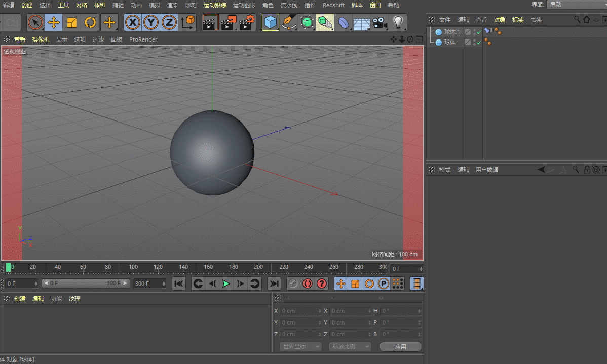Click frame 100 on the timeline ruler
The image size is (607, 364).
pos(133,267)
